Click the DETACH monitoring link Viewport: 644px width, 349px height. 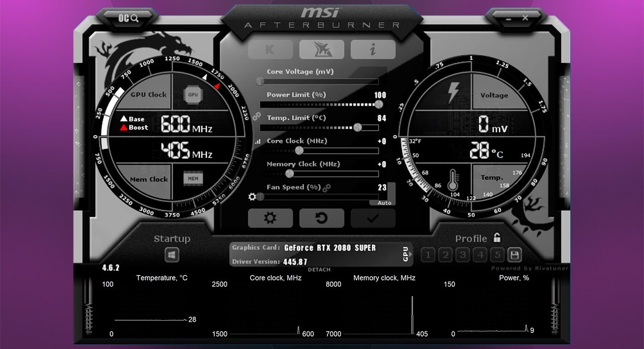(319, 270)
